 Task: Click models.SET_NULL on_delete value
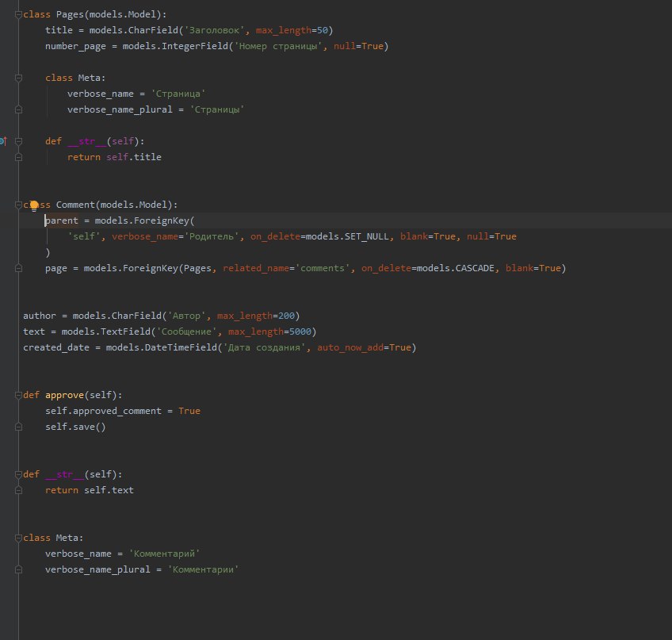[347, 237]
